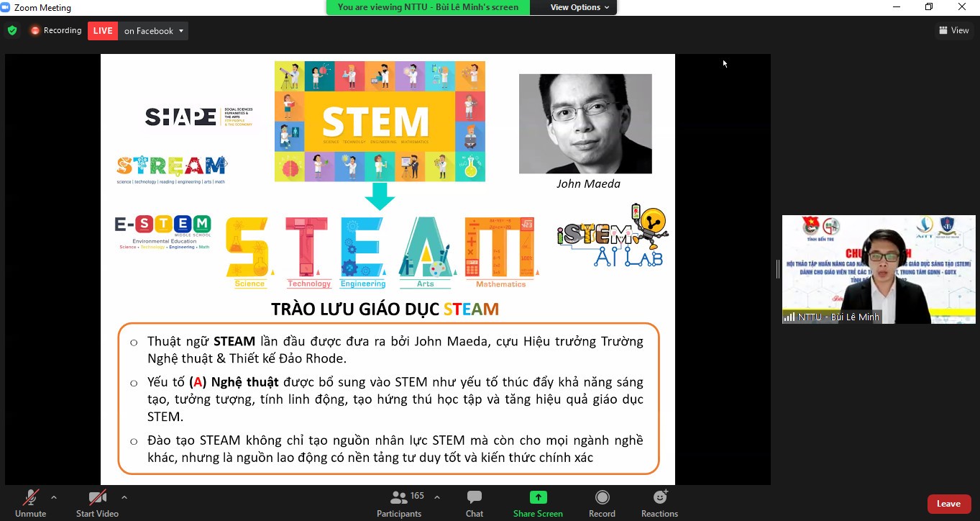Click the Zoom Meeting title bar icon
980x521 pixels.
click(x=6, y=7)
